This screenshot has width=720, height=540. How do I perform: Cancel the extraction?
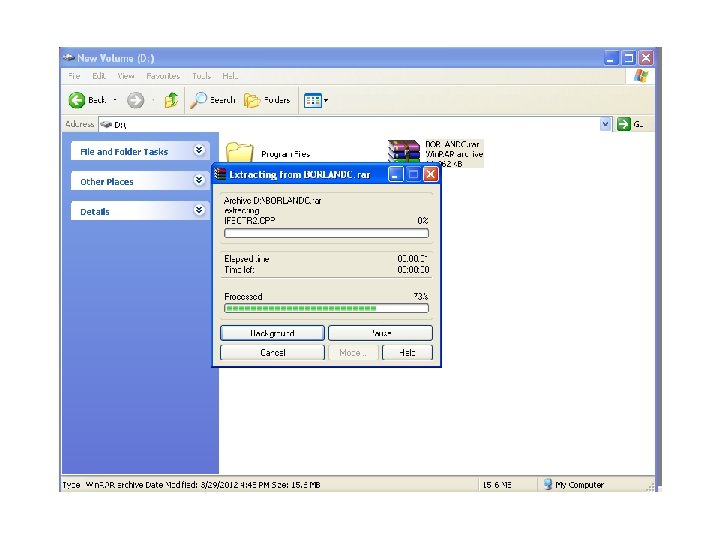(272, 352)
